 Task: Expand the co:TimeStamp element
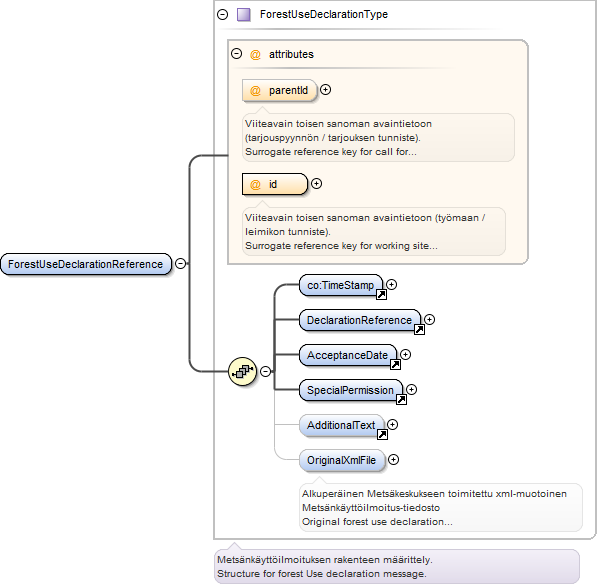click(391, 285)
